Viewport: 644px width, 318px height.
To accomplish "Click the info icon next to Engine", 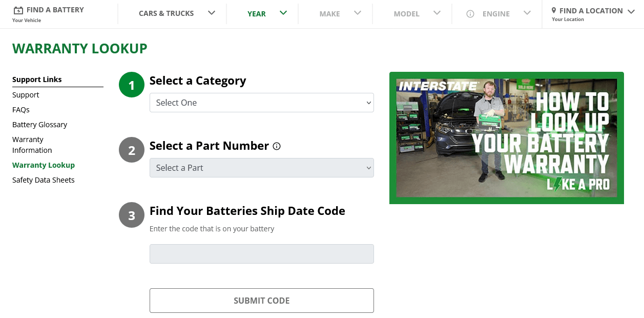I will point(470,14).
